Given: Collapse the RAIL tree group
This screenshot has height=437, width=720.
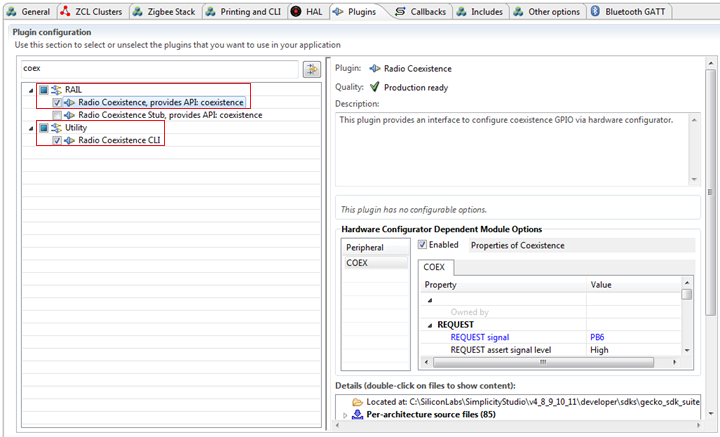Looking at the screenshot, I should click(31, 90).
